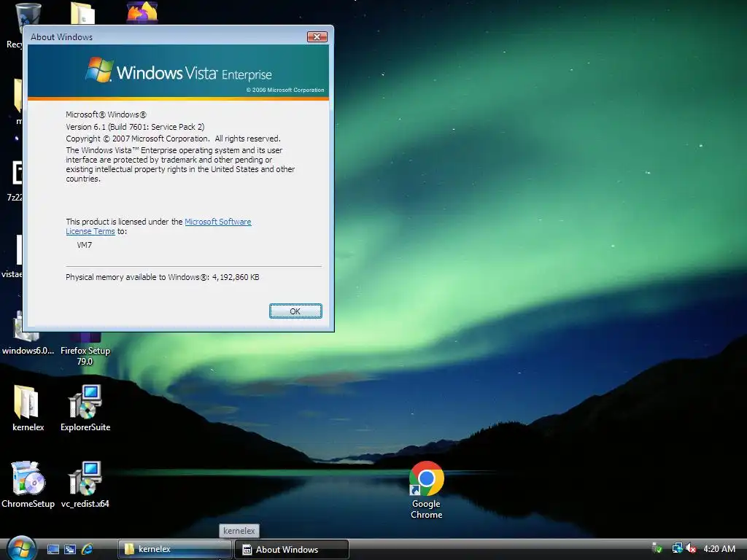Select the kernelex folder on desktop
This screenshot has height=560, width=747.
tap(28, 408)
